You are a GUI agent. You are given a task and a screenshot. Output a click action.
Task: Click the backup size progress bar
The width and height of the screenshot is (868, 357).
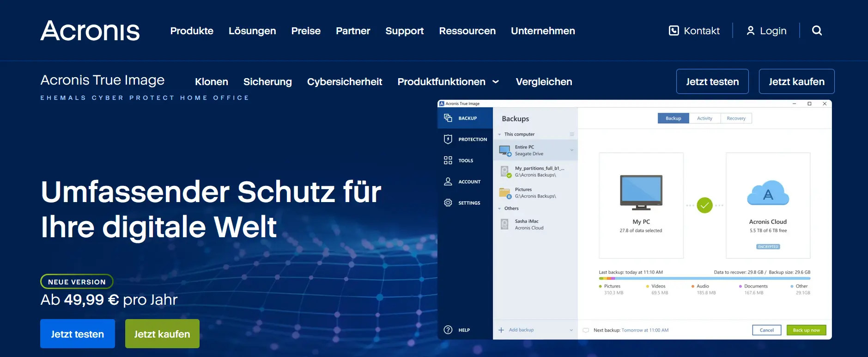tap(704, 278)
